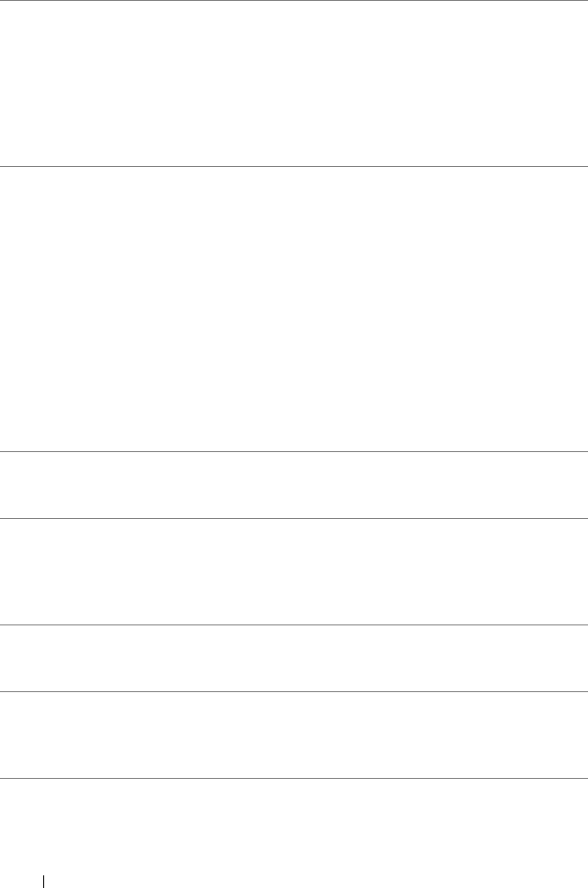588x888 pixels.
Task: Click the bottom-most horizontal divider line
Action: click(294, 778)
